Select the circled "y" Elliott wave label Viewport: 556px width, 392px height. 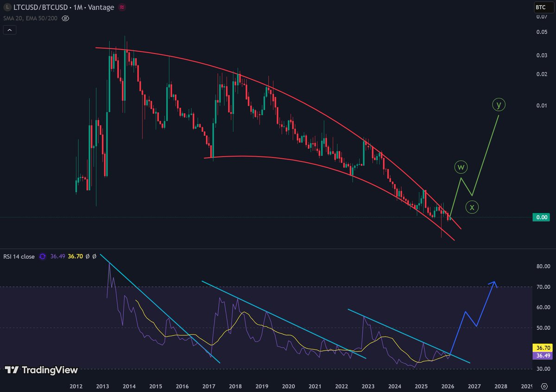pyautogui.click(x=499, y=105)
